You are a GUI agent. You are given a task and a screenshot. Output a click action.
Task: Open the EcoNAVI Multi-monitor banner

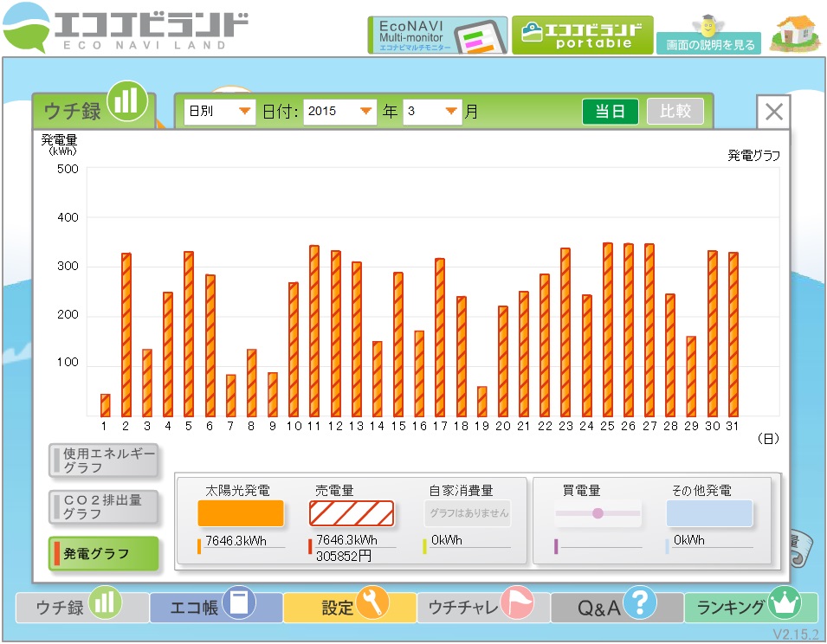(437, 35)
